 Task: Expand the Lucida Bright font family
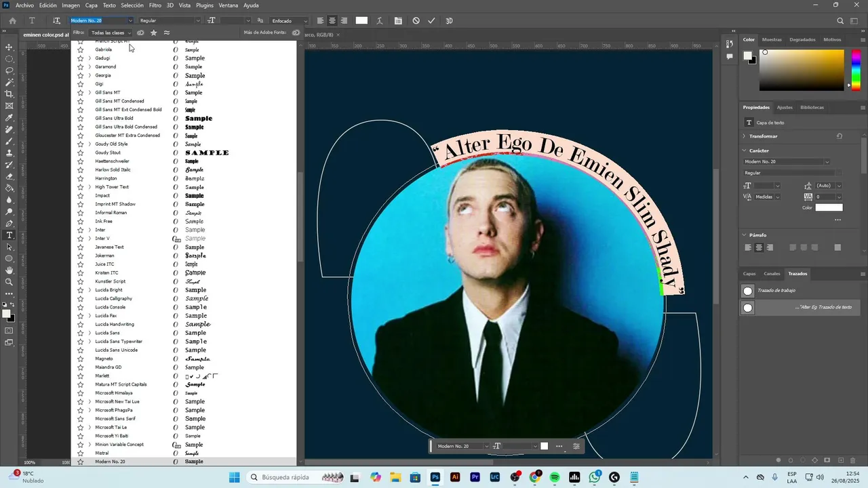click(x=90, y=290)
